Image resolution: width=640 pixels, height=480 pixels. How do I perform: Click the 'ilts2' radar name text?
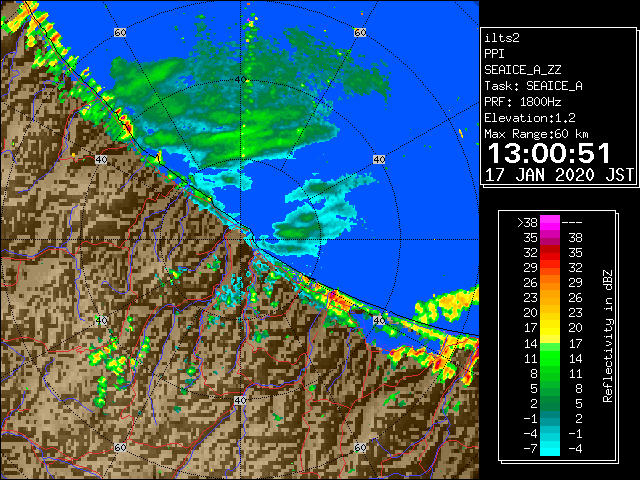502,38
